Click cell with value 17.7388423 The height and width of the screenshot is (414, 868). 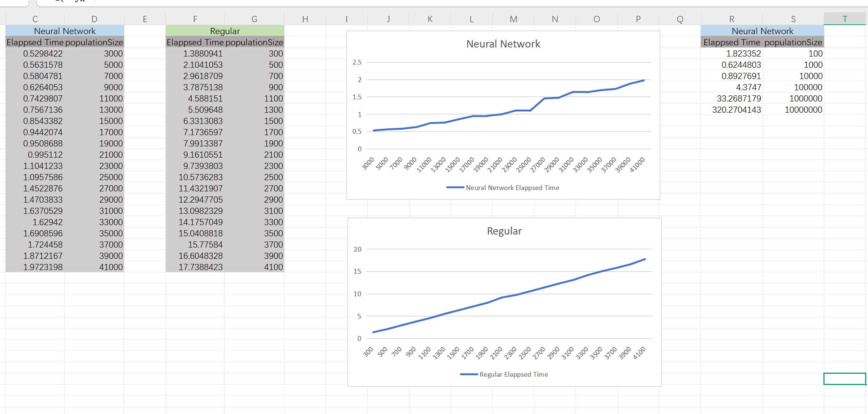200,267
